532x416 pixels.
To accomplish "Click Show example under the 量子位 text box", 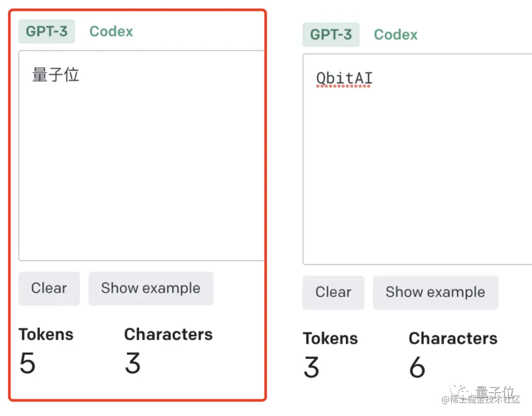I will click(151, 288).
